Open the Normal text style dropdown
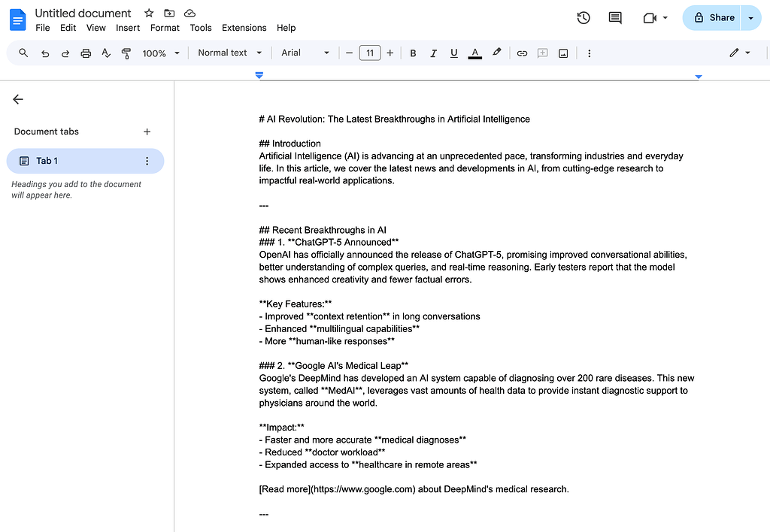Viewport: 770px width, 532px height. point(228,53)
